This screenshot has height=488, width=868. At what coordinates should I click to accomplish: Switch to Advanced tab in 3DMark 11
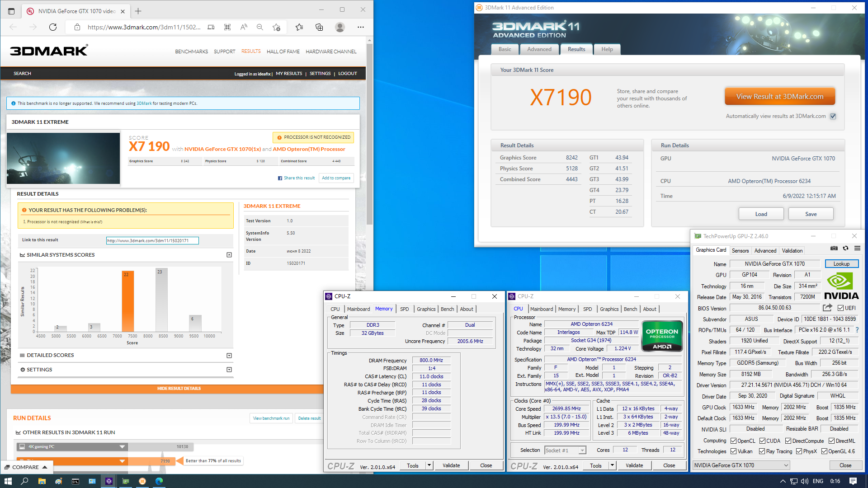click(x=539, y=49)
